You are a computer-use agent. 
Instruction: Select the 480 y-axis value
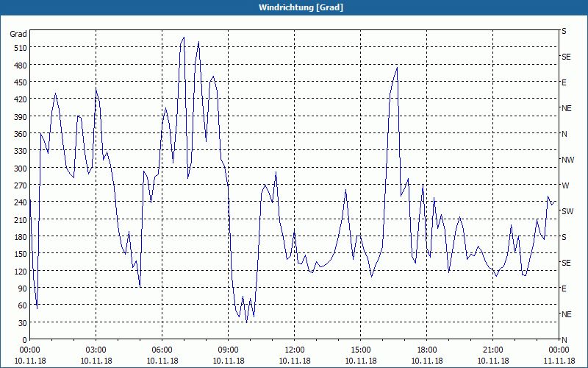[21, 66]
